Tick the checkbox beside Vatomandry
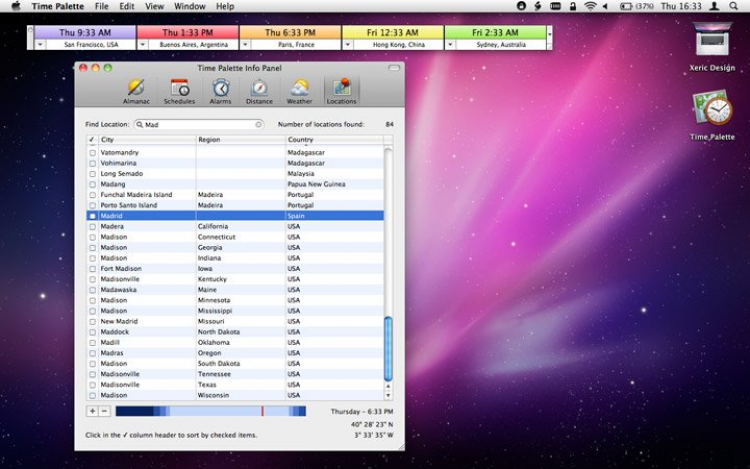The height and width of the screenshot is (469, 750). pos(93,152)
